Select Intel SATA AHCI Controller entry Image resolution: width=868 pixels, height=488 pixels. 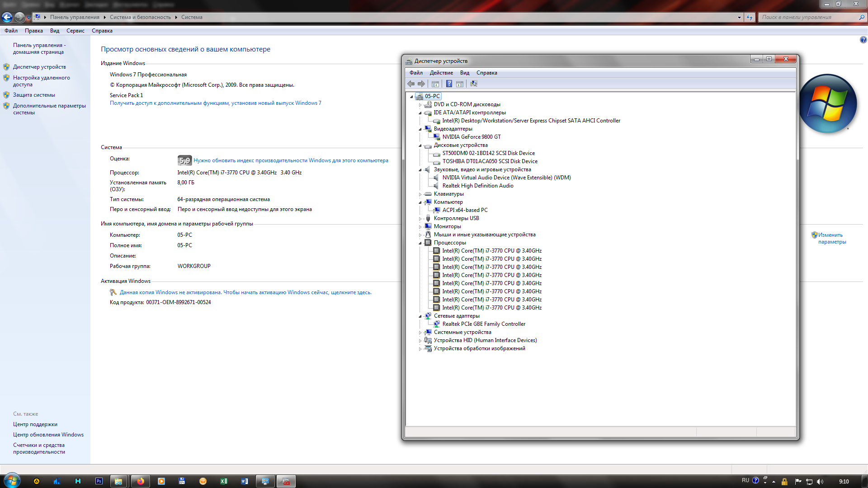[x=531, y=121]
